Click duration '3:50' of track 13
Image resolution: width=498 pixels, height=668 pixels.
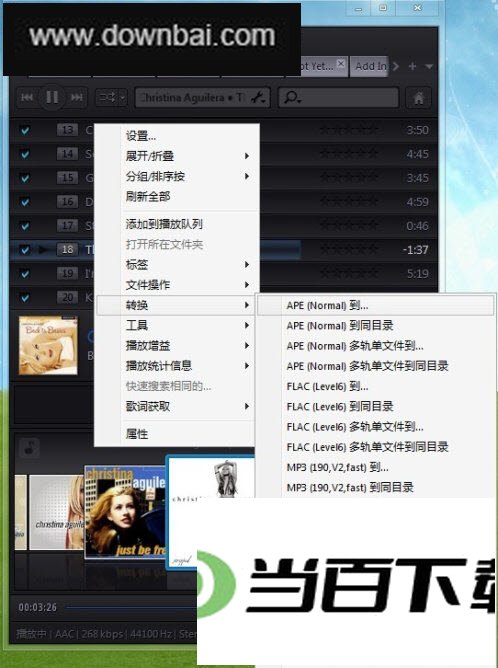(417, 130)
